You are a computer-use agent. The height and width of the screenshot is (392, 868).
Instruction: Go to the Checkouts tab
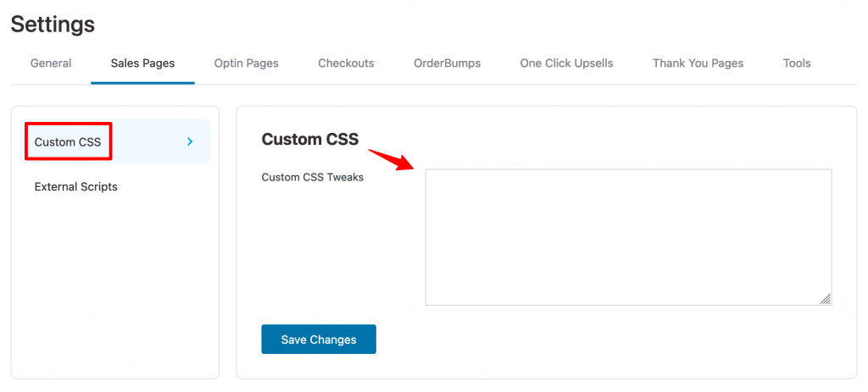point(346,63)
